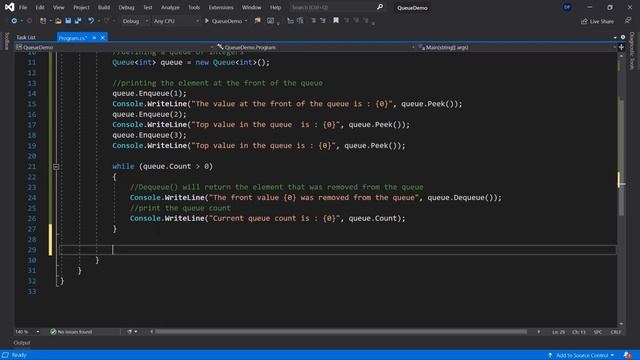The image size is (640, 360).
Task: Collapse the while loop at line 21
Action: coord(56,167)
